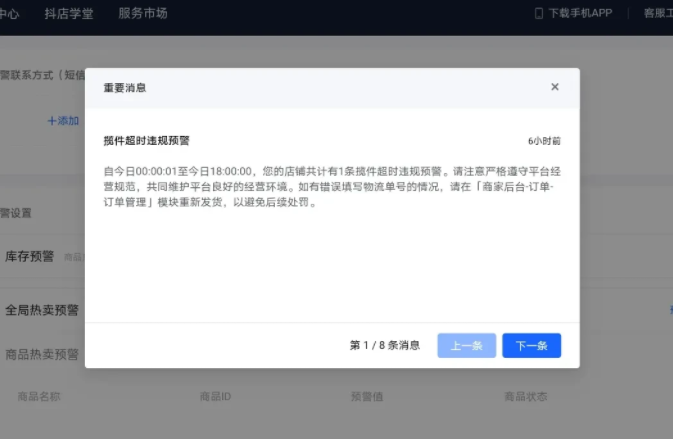Go to next message with 下一条

531,345
